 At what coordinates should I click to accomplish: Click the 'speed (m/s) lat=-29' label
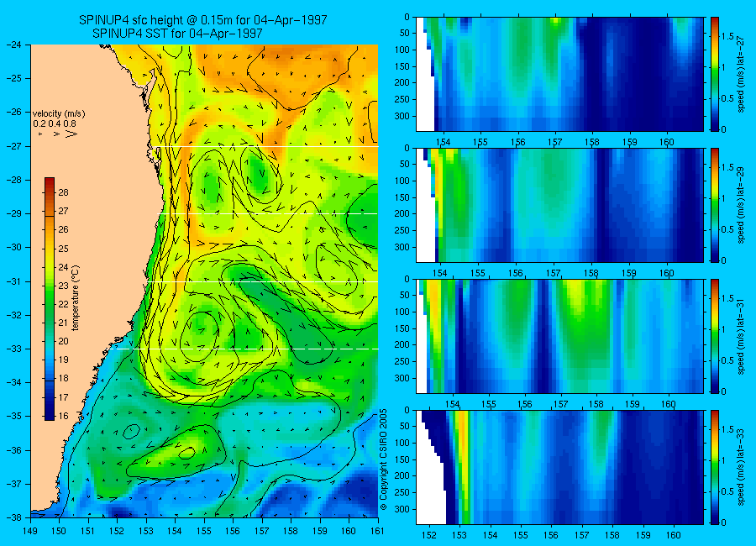(741, 207)
